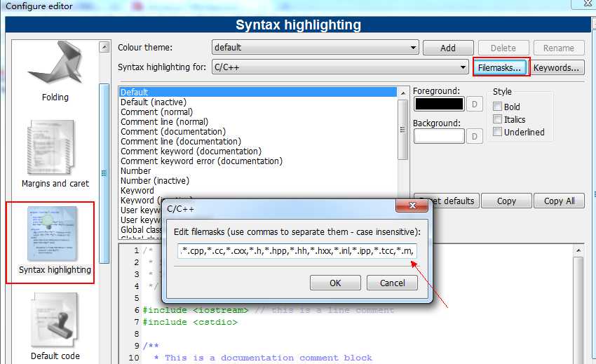
Task: Click the Rename theme button
Action: tap(559, 48)
